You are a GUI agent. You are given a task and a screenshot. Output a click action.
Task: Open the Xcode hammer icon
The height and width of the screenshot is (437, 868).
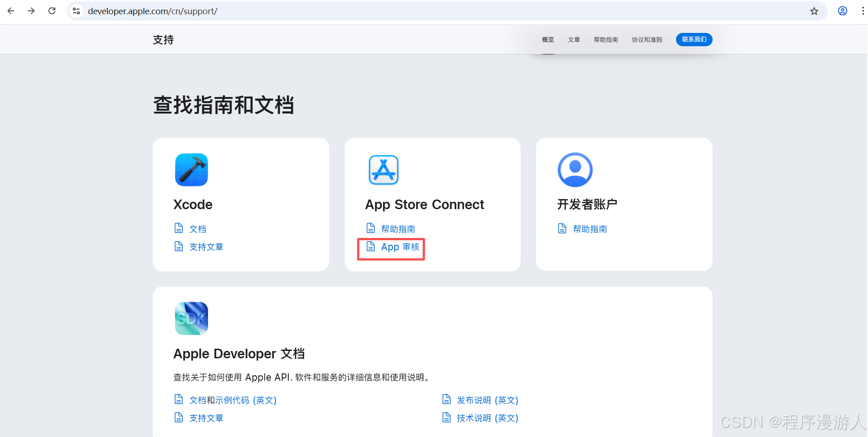point(192,170)
